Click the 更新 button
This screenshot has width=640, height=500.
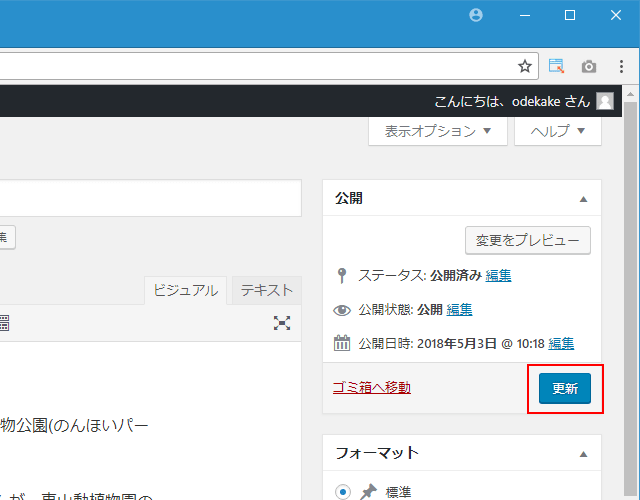click(564, 388)
